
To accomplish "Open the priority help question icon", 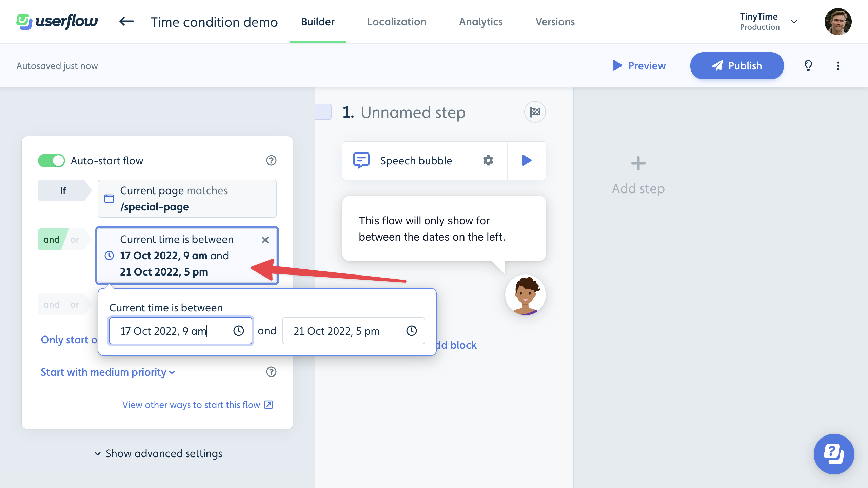I will 271,372.
